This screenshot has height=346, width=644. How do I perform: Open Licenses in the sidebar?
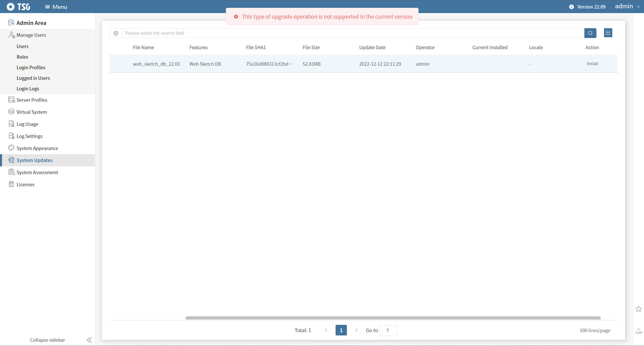click(x=25, y=184)
